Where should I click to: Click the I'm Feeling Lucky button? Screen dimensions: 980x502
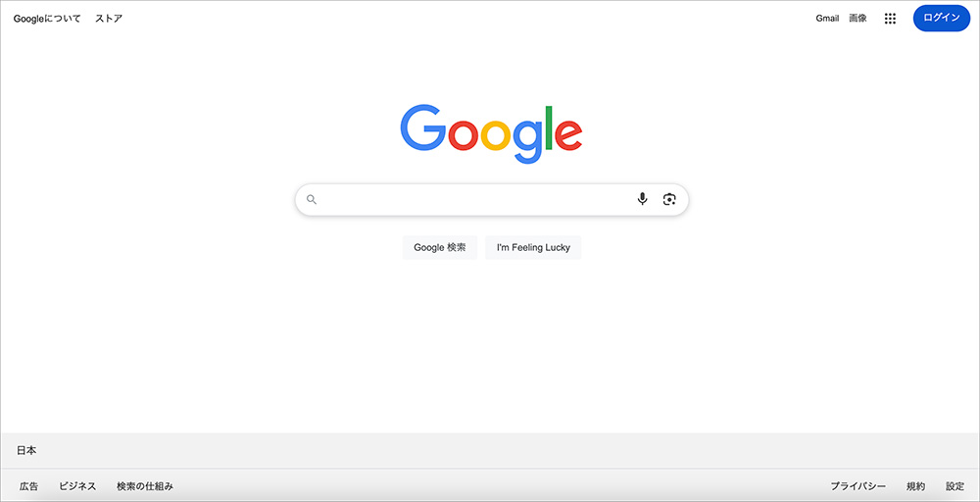tap(533, 247)
